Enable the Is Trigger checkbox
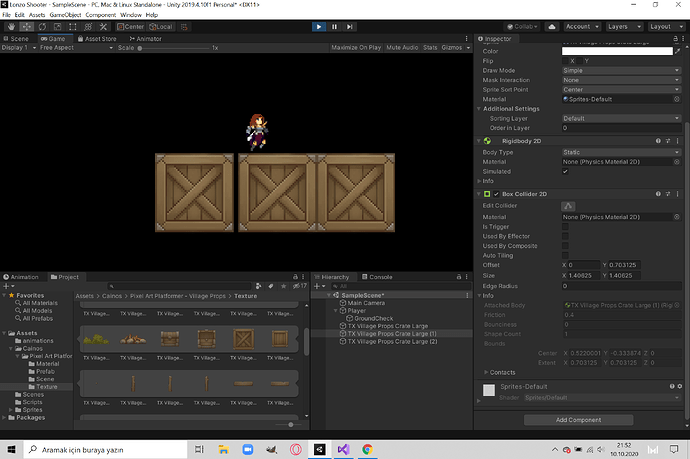690x459 pixels. click(x=565, y=227)
